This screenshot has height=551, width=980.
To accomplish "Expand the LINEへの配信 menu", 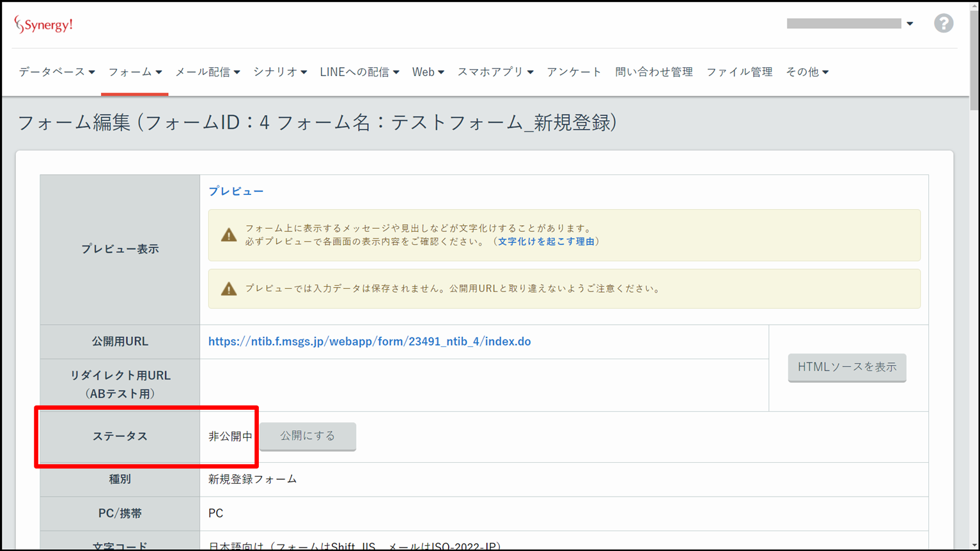I will 359,72.
